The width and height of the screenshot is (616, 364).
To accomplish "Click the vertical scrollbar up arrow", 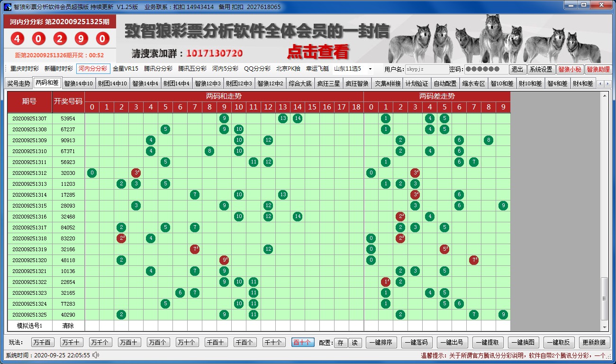I will tap(604, 95).
